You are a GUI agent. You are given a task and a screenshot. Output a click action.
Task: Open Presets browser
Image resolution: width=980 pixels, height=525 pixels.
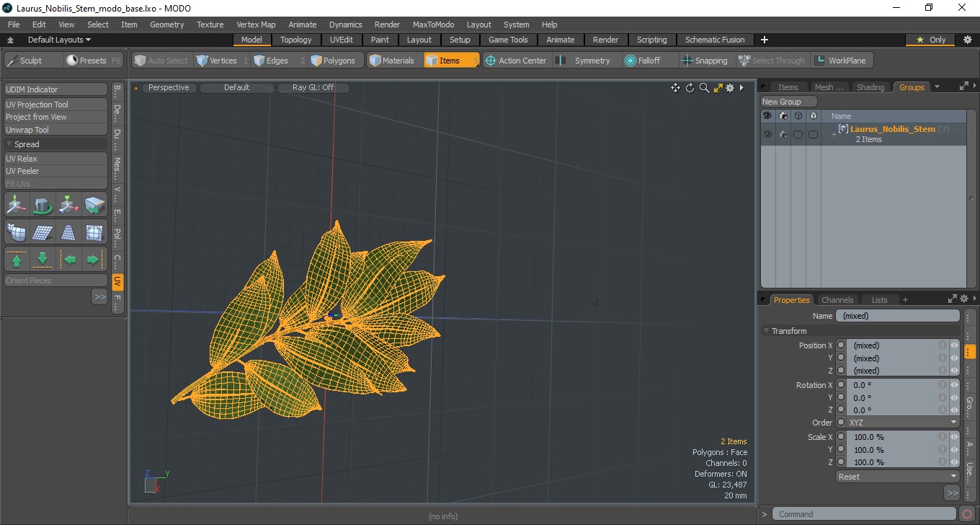94,61
